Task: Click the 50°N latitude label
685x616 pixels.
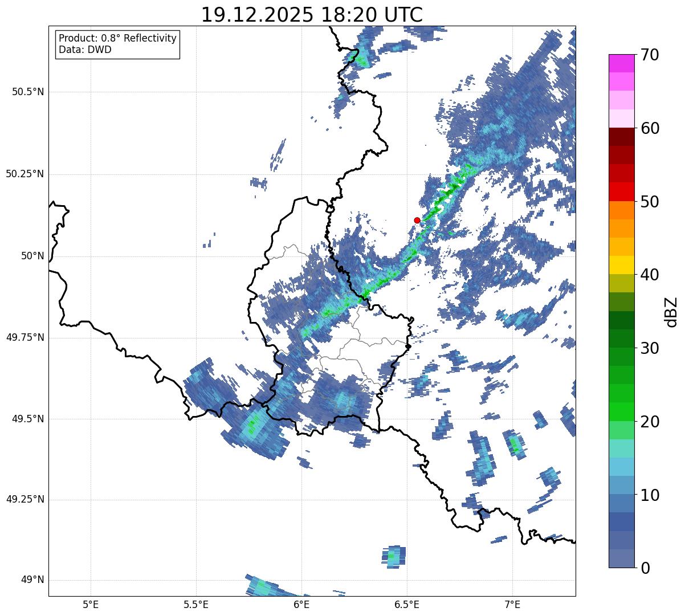Action: tap(32, 256)
